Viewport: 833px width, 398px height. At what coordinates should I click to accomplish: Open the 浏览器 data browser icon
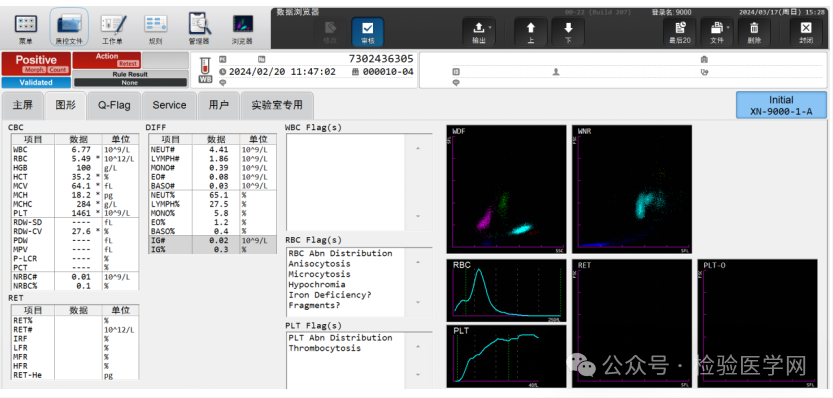pos(242,28)
